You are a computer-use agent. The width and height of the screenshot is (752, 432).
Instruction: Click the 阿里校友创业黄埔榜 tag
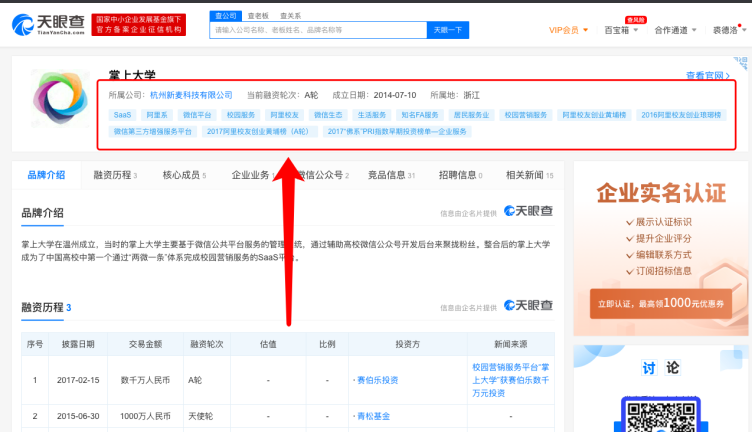594,115
